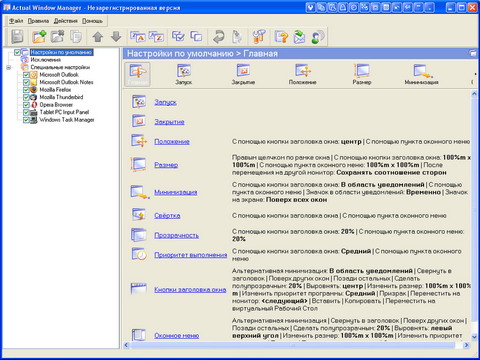Open the Минимизация link

click(176, 192)
